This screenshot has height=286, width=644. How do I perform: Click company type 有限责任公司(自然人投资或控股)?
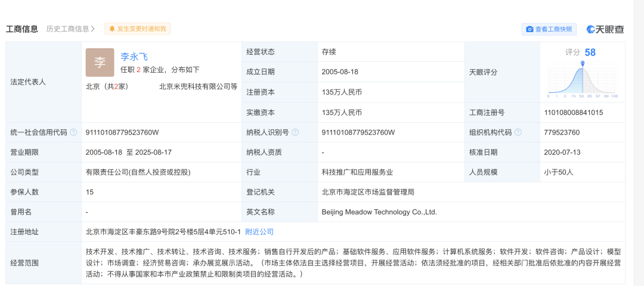click(138, 172)
